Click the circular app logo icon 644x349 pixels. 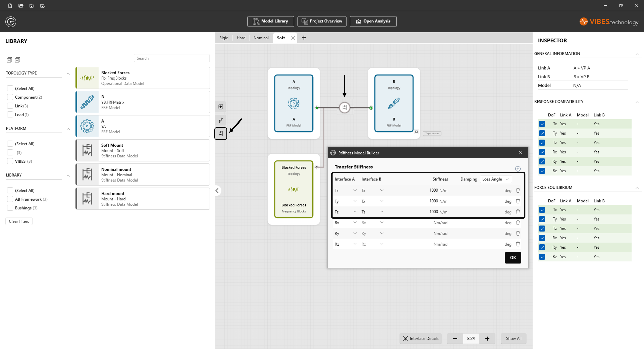point(11,22)
